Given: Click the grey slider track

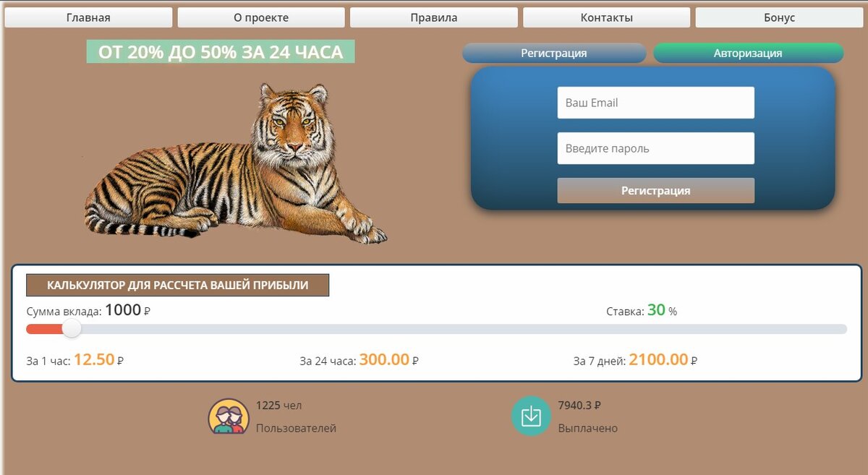Looking at the screenshot, I should pyautogui.click(x=464, y=329).
